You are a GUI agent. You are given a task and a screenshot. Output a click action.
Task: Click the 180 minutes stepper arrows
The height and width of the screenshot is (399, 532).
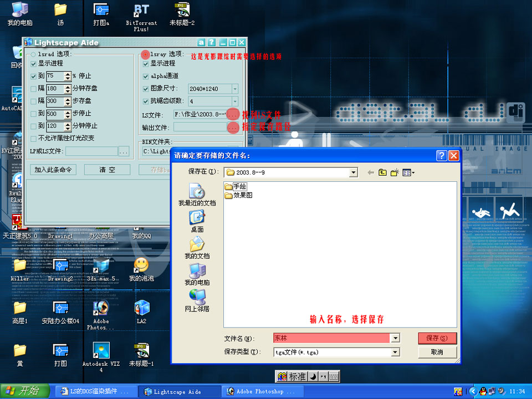(x=68, y=89)
